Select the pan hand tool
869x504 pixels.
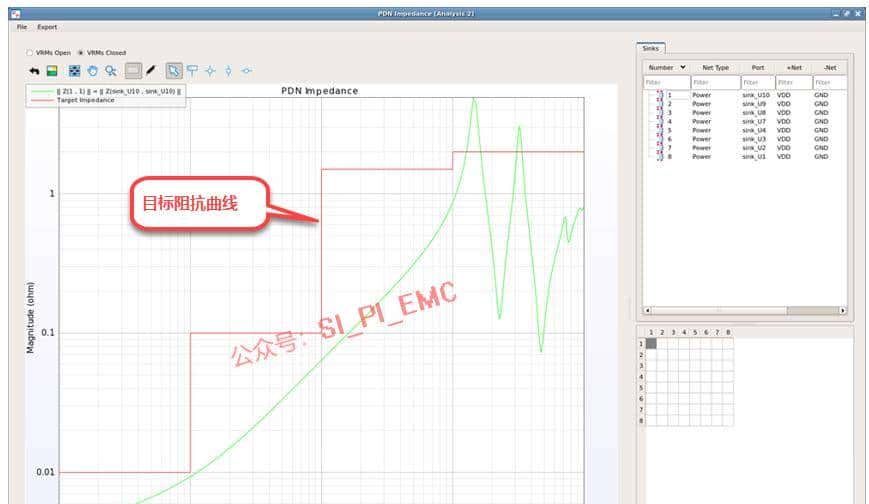(x=92, y=71)
